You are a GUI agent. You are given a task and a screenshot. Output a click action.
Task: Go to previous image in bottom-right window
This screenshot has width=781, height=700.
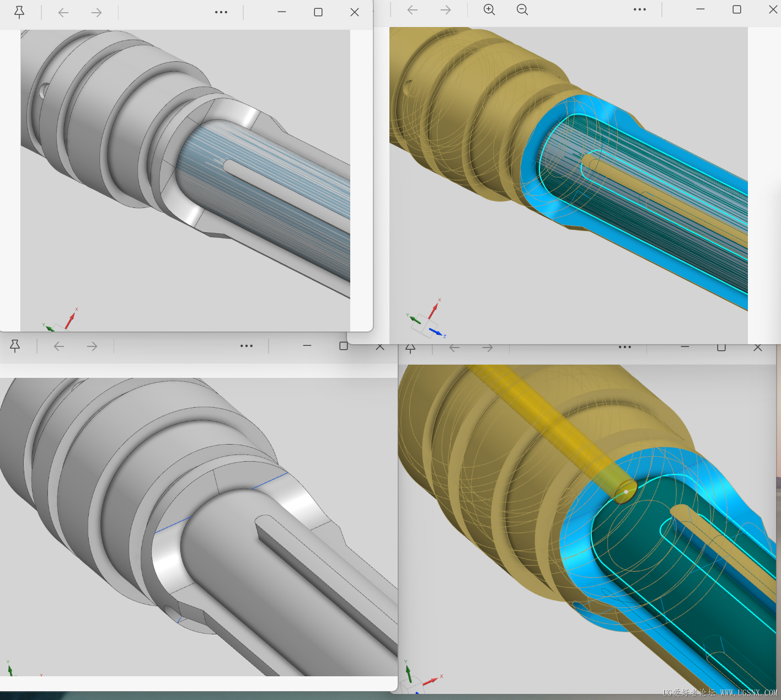point(454,348)
